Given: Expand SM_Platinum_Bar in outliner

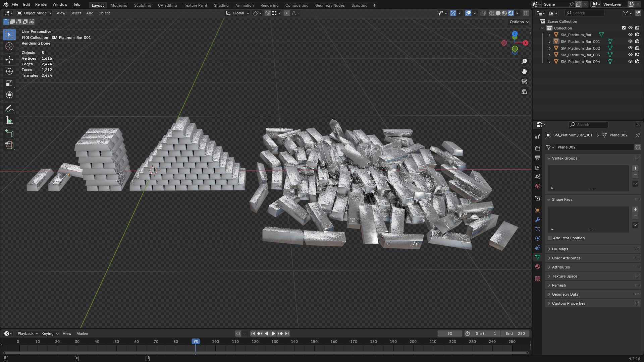Looking at the screenshot, I should pyautogui.click(x=549, y=35).
